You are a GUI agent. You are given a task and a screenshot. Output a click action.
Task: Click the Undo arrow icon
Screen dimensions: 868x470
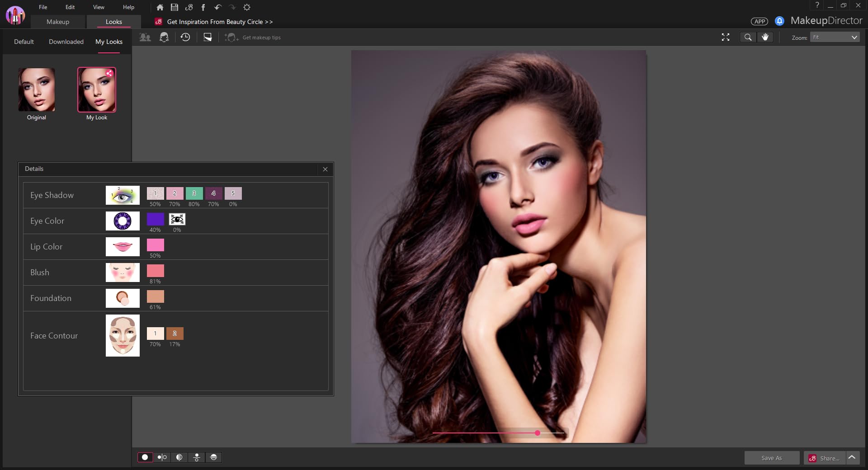coord(217,7)
